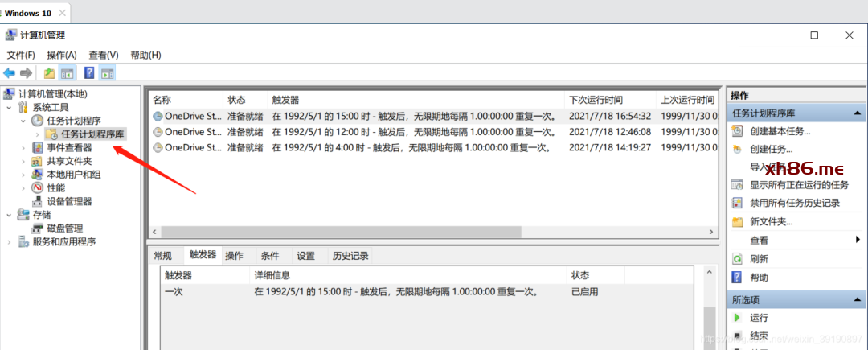The height and width of the screenshot is (350, 868).
Task: Click 帮助 in the actions pane
Action: pos(759,278)
